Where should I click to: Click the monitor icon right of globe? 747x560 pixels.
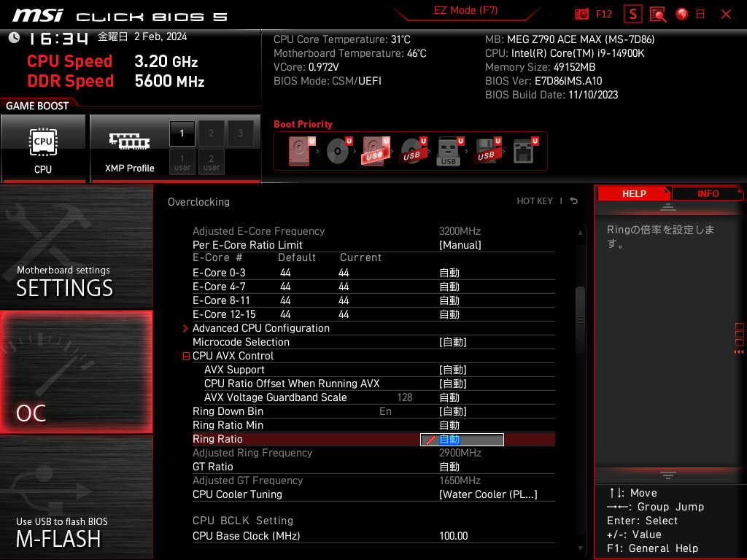point(700,15)
